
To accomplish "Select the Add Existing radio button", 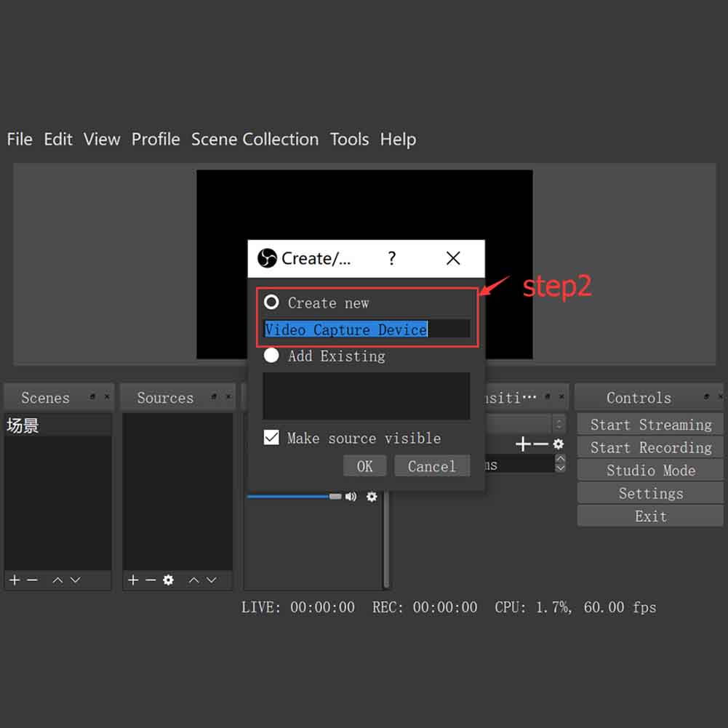I will [271, 356].
